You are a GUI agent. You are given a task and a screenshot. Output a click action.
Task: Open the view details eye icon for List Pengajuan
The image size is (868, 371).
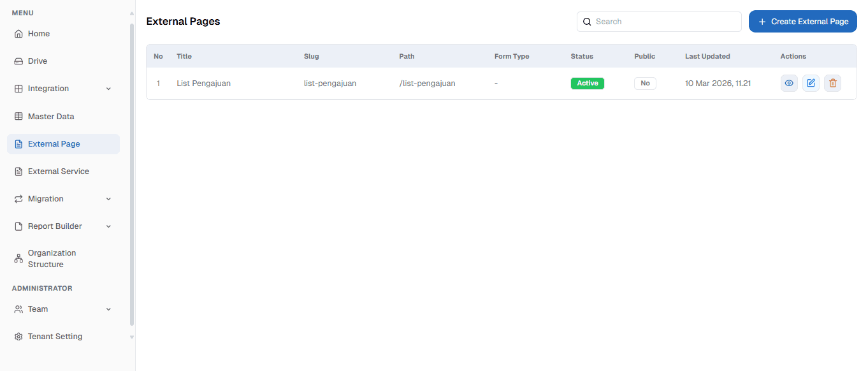789,83
